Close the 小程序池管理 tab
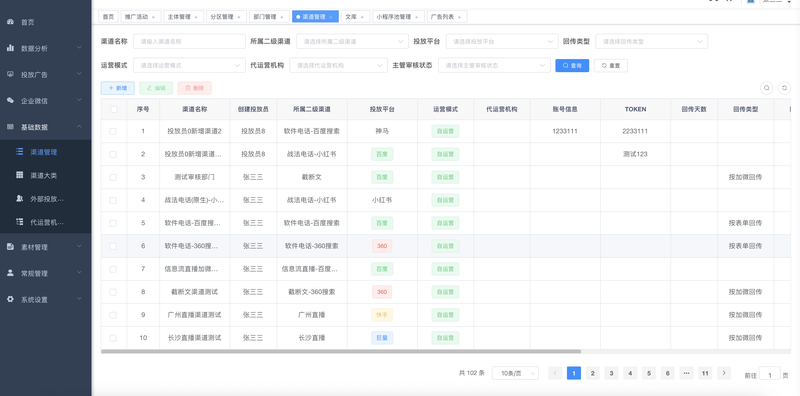The image size is (800, 396). (416, 17)
